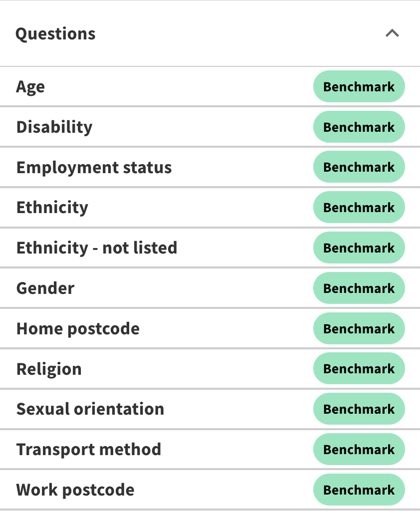Click the Benchmark badge next to Disability
This screenshot has width=420, height=514.
click(x=359, y=127)
